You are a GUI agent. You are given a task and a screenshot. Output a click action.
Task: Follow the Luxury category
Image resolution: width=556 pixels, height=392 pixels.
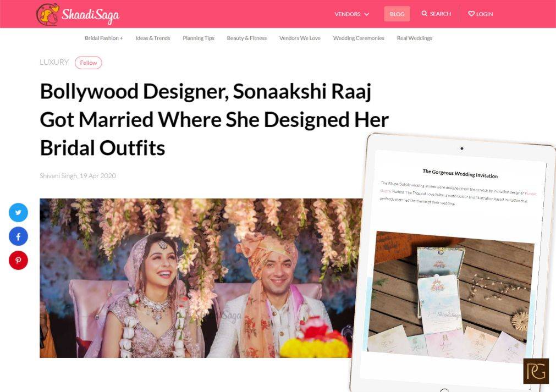[x=89, y=63]
